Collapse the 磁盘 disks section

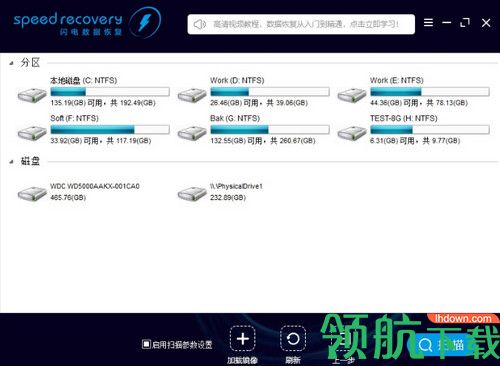[x=11, y=162]
